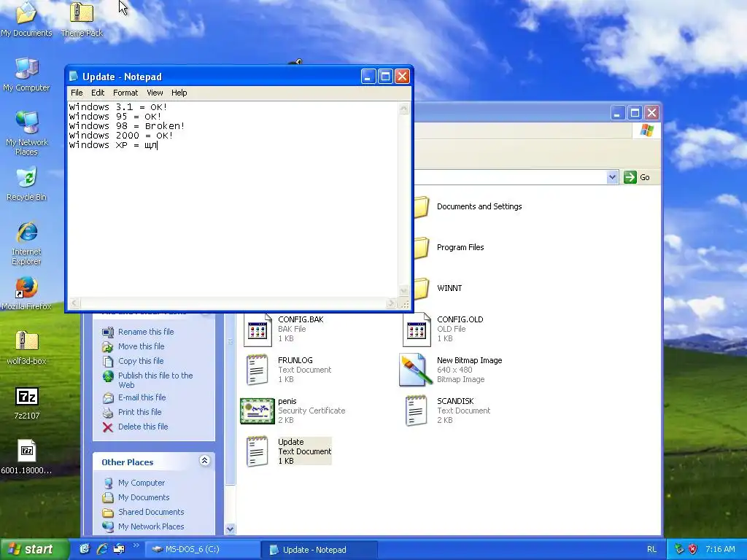
Task: Open Notepad Format menu
Action: tap(125, 93)
